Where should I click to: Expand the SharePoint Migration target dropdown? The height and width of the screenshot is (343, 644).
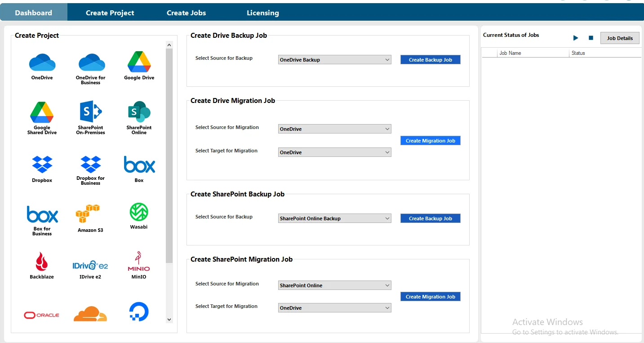click(335, 308)
